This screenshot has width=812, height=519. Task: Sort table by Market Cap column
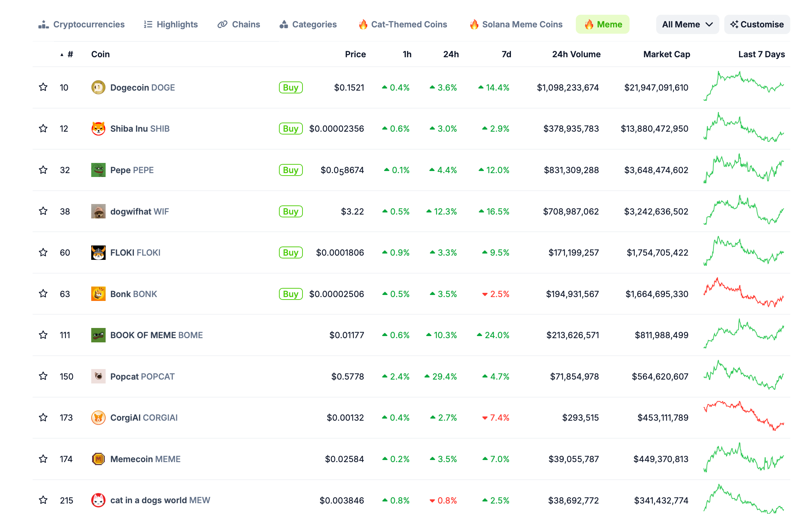(x=667, y=54)
